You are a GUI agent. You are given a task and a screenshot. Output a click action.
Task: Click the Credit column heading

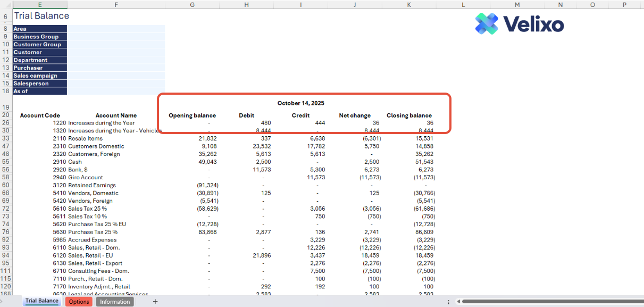tap(300, 115)
